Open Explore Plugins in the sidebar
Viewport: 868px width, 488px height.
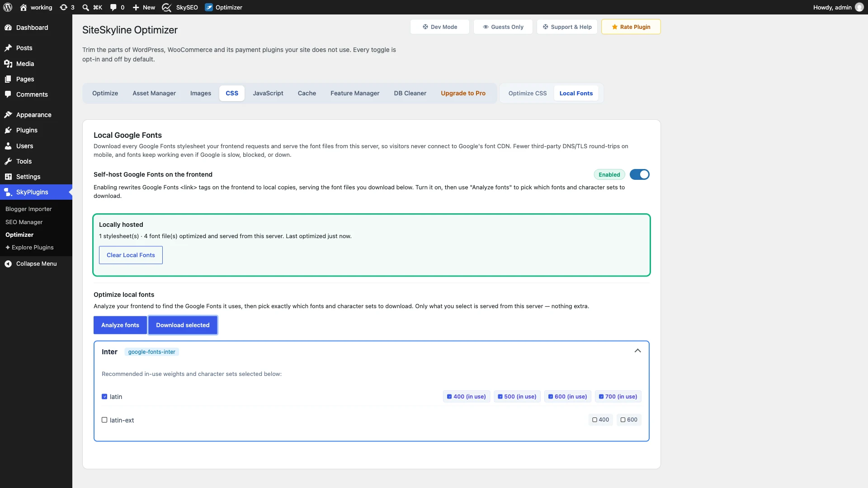[x=29, y=248]
